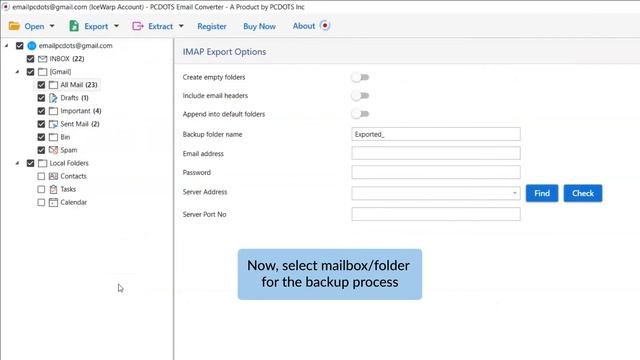Viewport: 640px width, 360px height.
Task: Uncheck the Drafts checkbox
Action: point(41,98)
